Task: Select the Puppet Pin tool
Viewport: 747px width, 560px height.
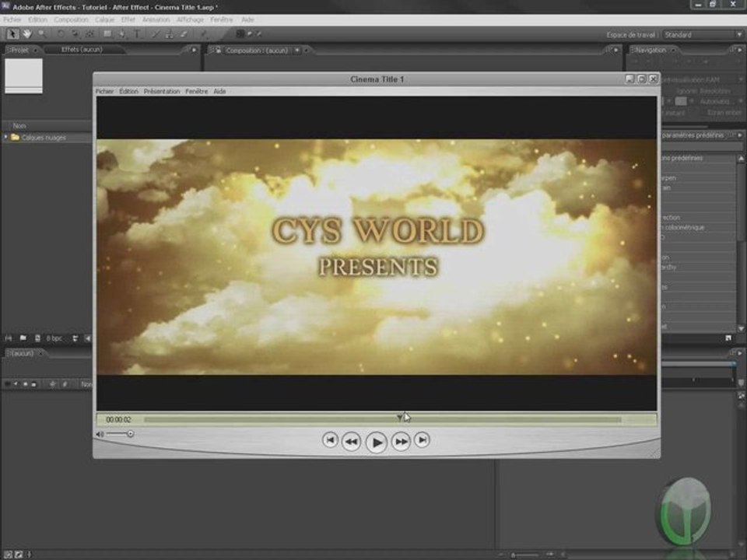Action: click(x=203, y=33)
